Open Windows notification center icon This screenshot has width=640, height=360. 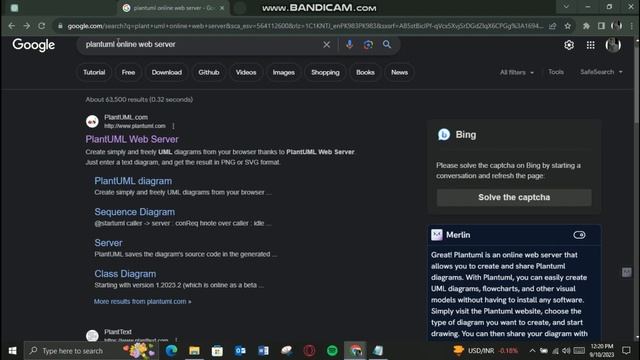coord(626,351)
